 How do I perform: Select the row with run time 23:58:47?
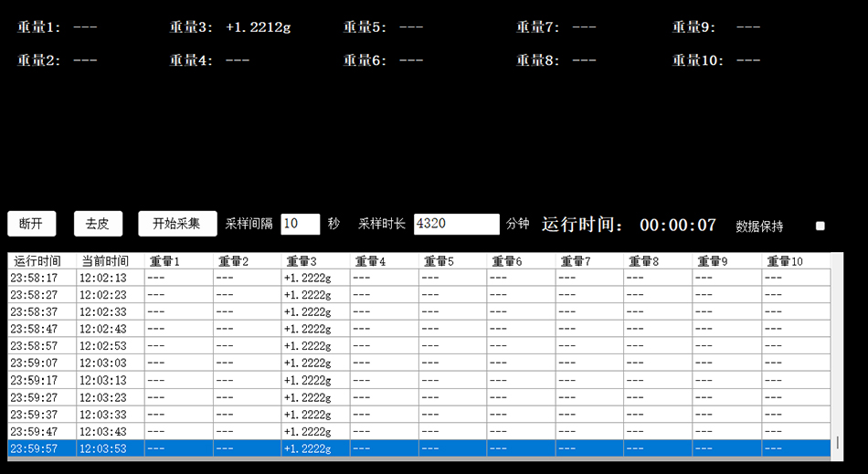coord(419,329)
